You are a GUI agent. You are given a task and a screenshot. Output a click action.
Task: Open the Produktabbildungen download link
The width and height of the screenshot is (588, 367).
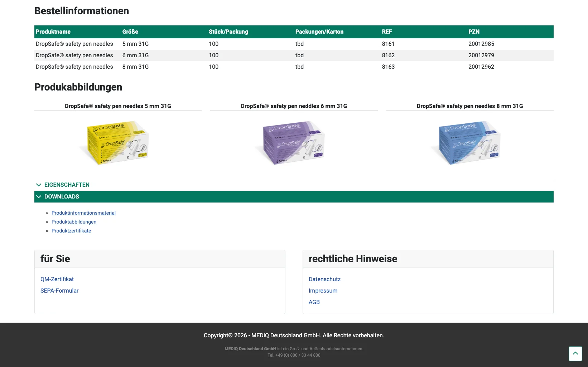(74, 222)
